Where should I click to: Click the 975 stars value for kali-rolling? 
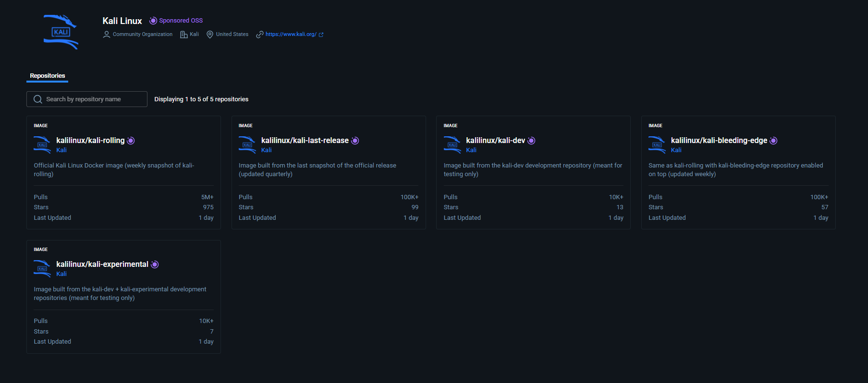point(208,207)
